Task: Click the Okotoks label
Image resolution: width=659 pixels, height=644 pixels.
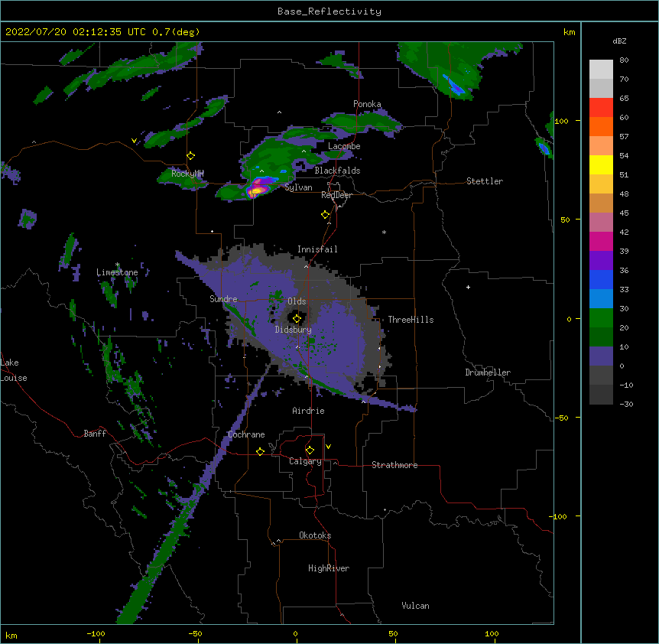Action: [315, 535]
